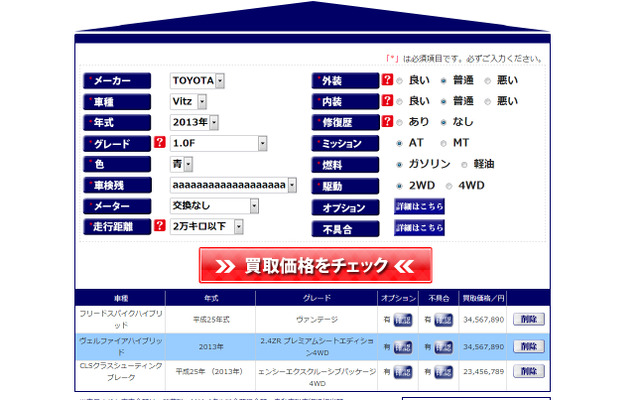
Task: Choose AT transmission
Action: coord(400,143)
